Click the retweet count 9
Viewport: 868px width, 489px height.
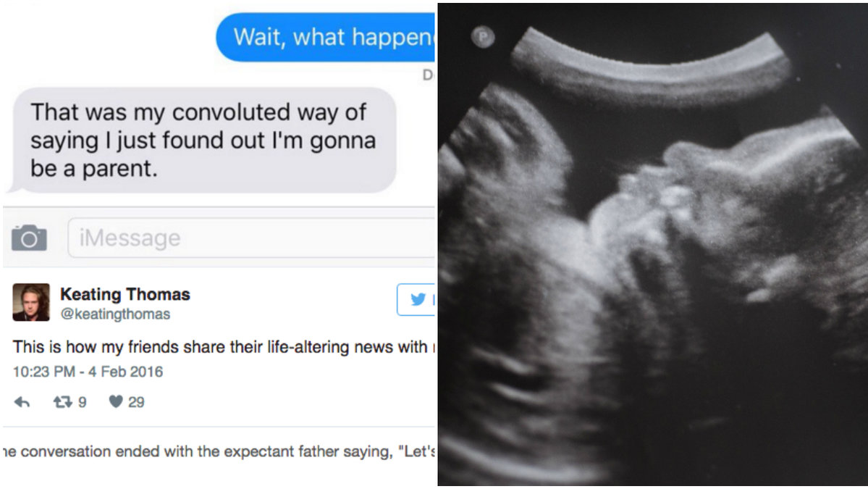pos(82,402)
